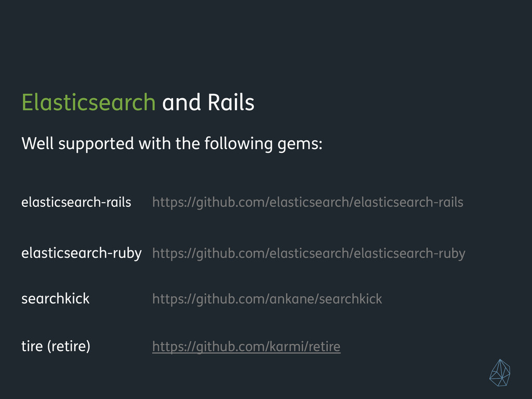Click the parenthesized '(retire)' text
This screenshot has height=399, width=532.
pyautogui.click(x=69, y=347)
